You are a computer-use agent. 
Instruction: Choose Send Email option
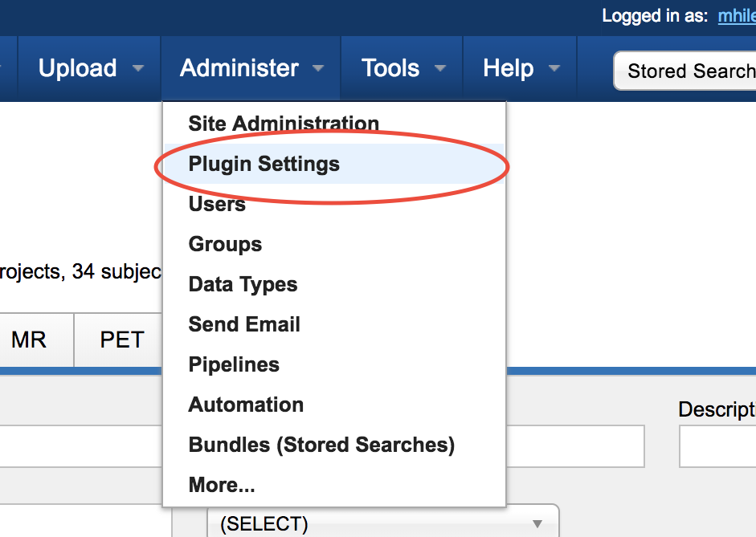click(244, 324)
